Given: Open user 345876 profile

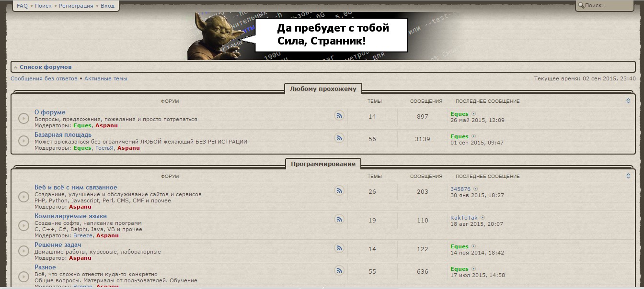Looking at the screenshot, I should [x=460, y=189].
